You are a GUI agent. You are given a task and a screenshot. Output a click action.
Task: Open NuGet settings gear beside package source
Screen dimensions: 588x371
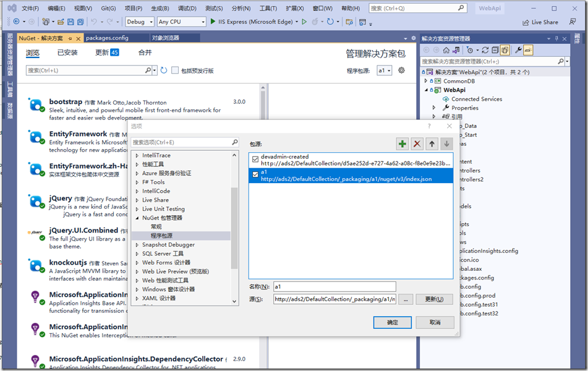pyautogui.click(x=401, y=70)
